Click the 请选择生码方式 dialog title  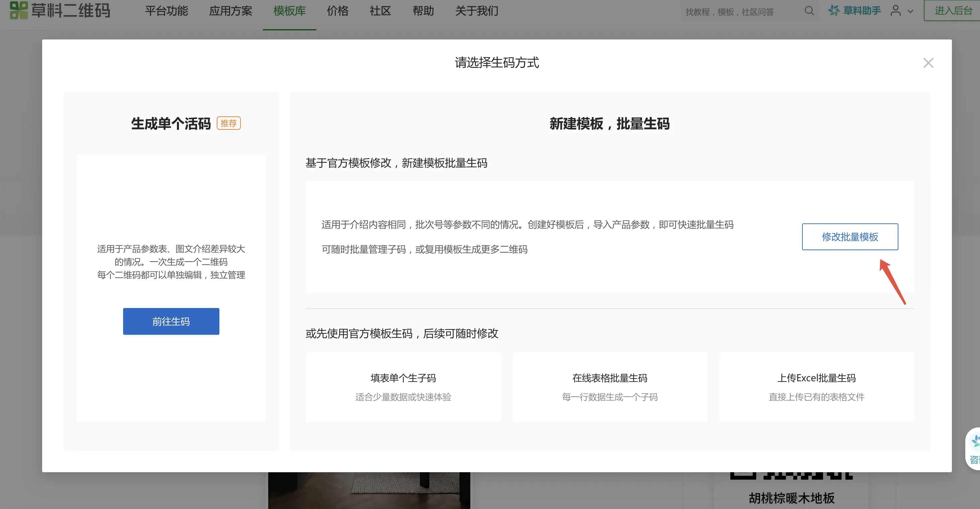(x=497, y=63)
